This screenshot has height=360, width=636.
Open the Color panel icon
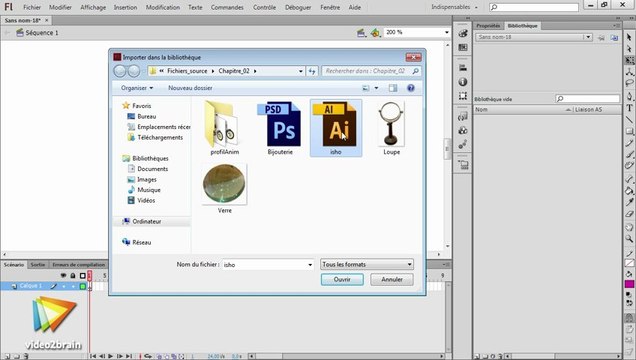(463, 34)
